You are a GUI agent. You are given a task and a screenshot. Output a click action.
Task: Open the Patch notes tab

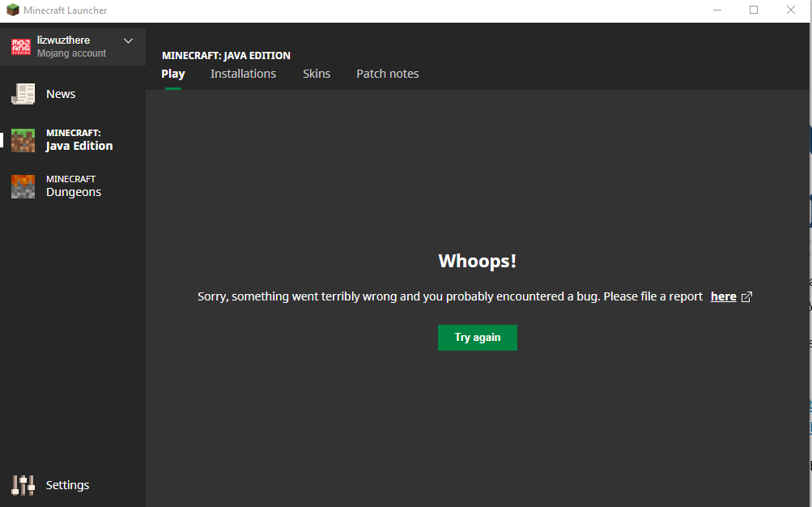tap(387, 74)
